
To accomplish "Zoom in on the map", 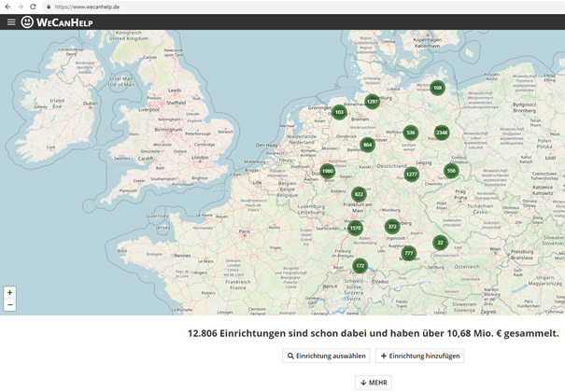I will (10, 292).
